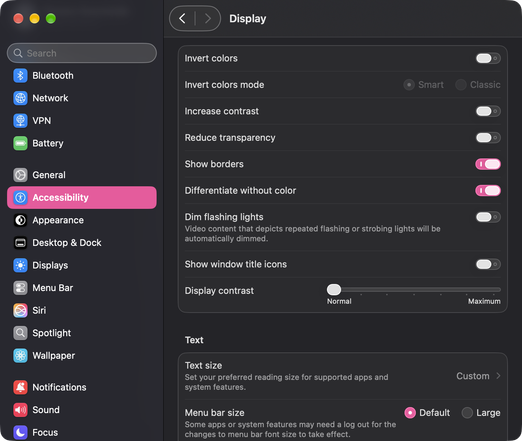The image size is (522, 441).
Task: Click the yellow minimize window button
Action: [x=34, y=18]
